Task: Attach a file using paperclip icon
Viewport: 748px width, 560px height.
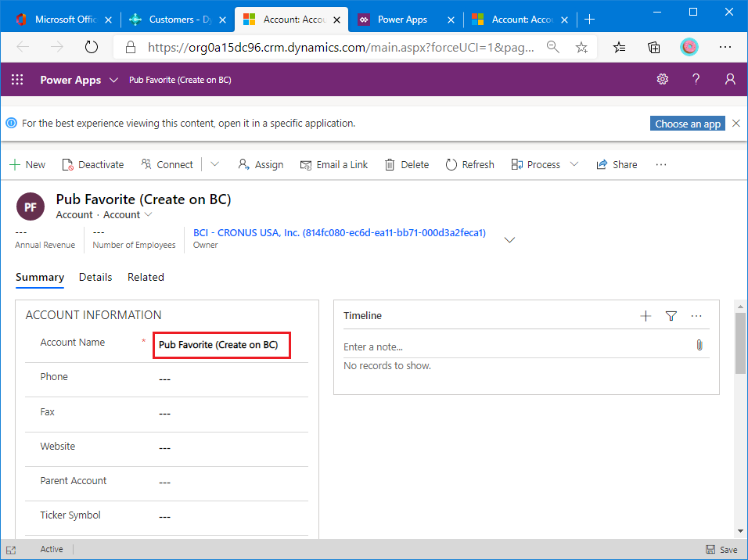Action: pos(699,345)
